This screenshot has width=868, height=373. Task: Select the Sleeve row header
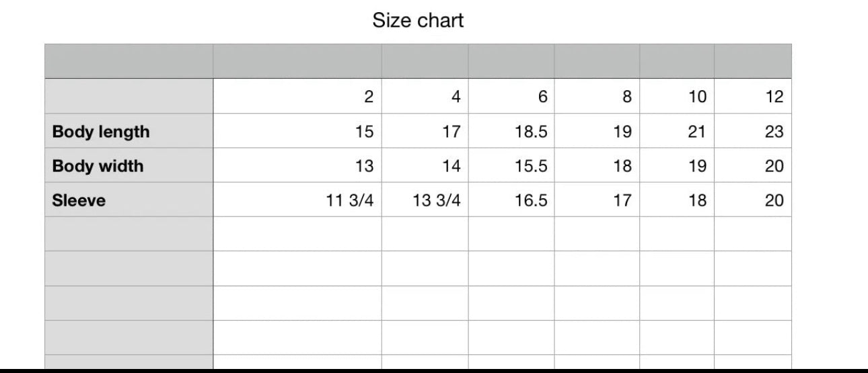tap(129, 200)
